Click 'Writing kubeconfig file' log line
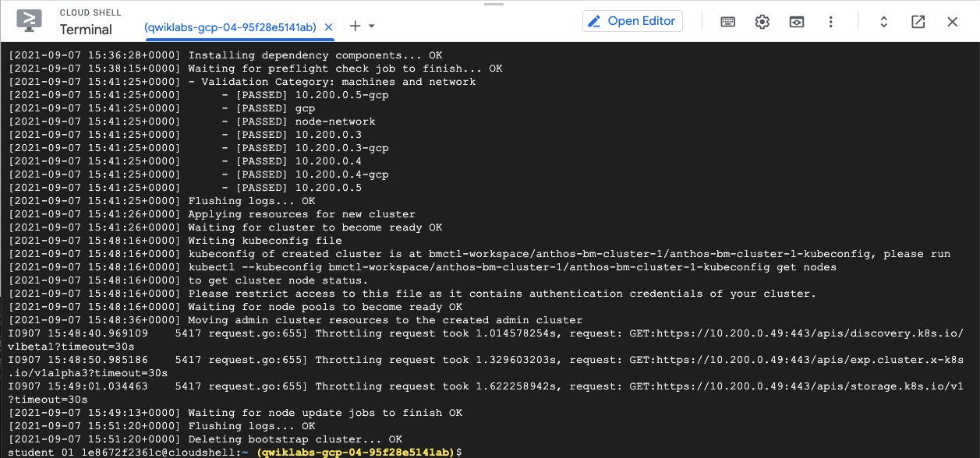This screenshot has width=980, height=458. click(x=175, y=241)
